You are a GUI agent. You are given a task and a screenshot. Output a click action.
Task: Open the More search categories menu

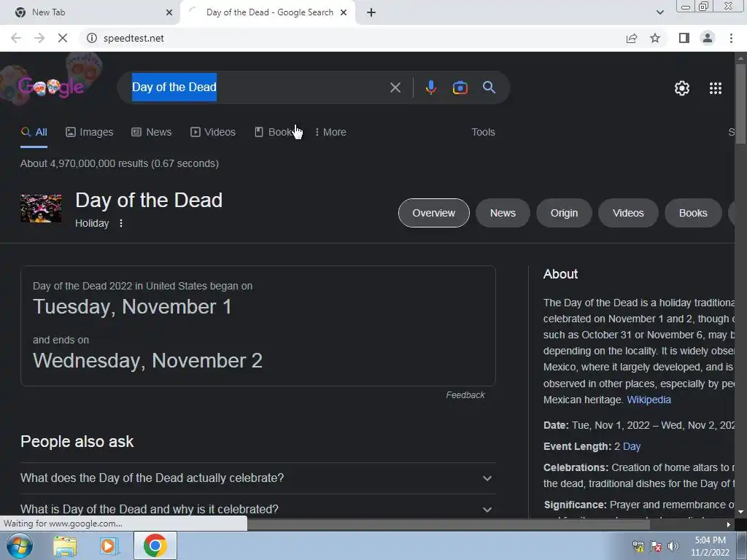point(330,132)
